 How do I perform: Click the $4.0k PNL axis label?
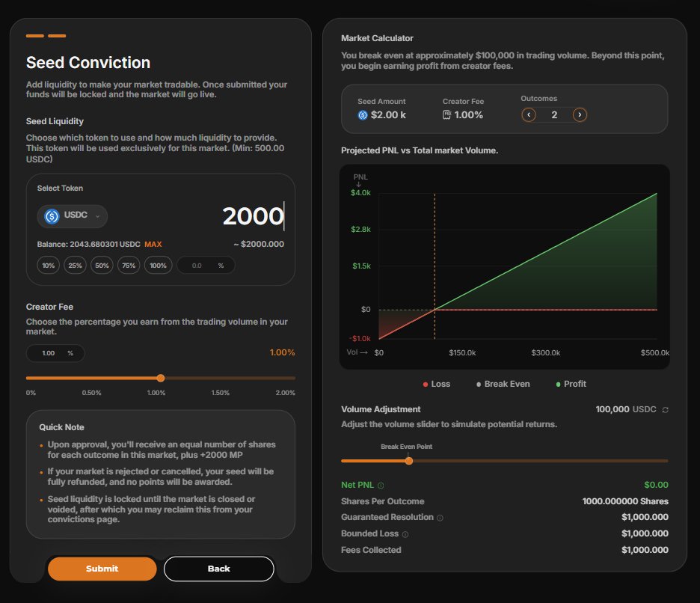tap(360, 193)
